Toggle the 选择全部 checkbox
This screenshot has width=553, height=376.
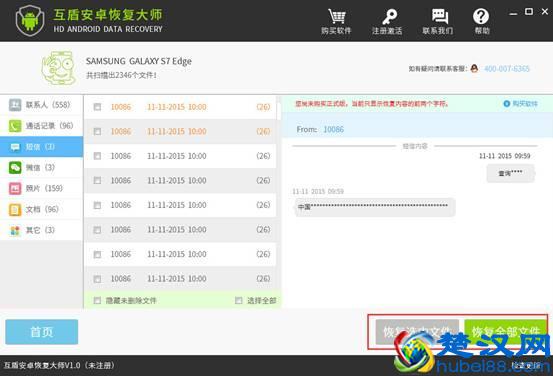(x=239, y=301)
